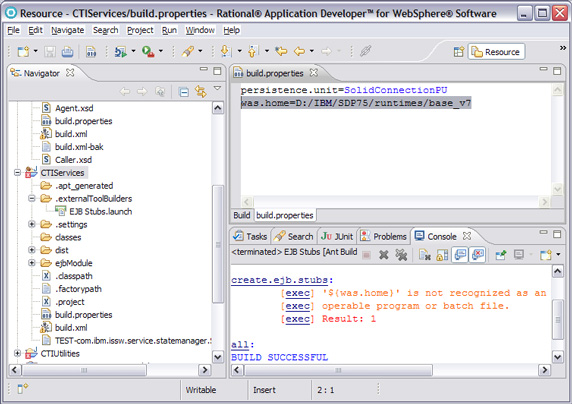The image size is (572, 404).
Task: Expand the .settings folder
Action: coord(32,224)
